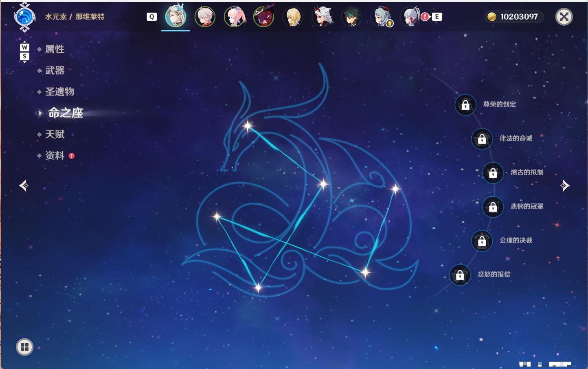Select the 命之座 constellation menu
The image size is (588, 369).
click(65, 113)
